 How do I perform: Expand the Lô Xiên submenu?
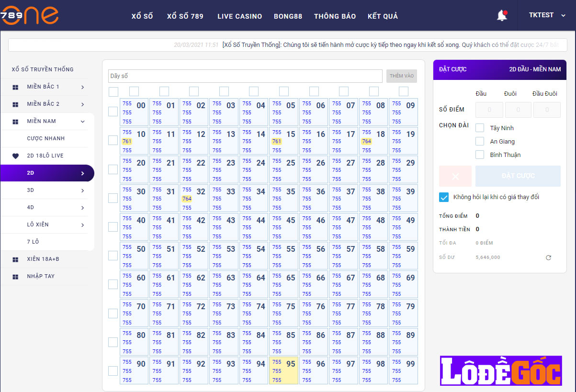point(82,225)
